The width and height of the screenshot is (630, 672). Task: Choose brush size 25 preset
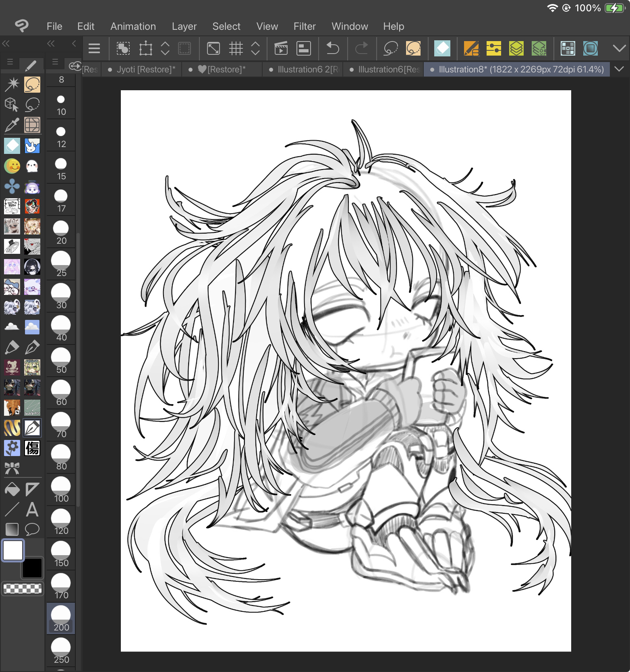tap(61, 264)
